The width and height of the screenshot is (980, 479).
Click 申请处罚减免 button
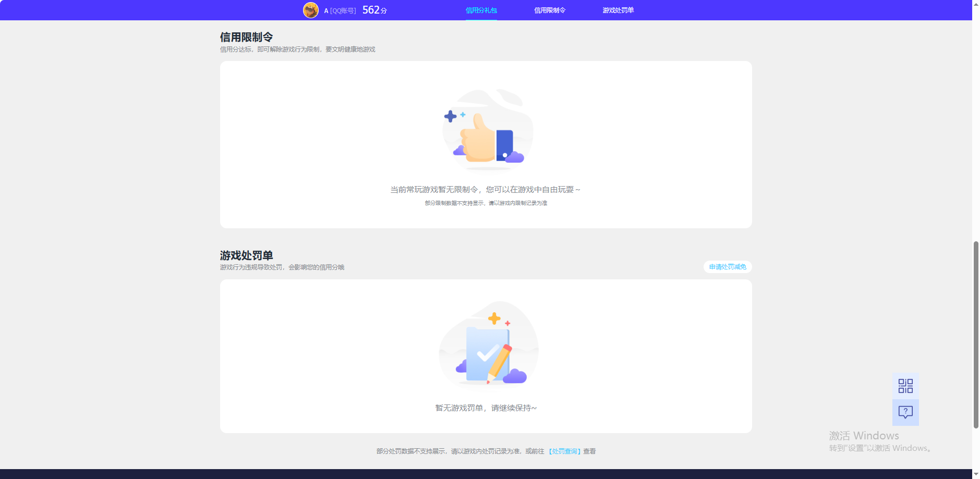point(728,267)
